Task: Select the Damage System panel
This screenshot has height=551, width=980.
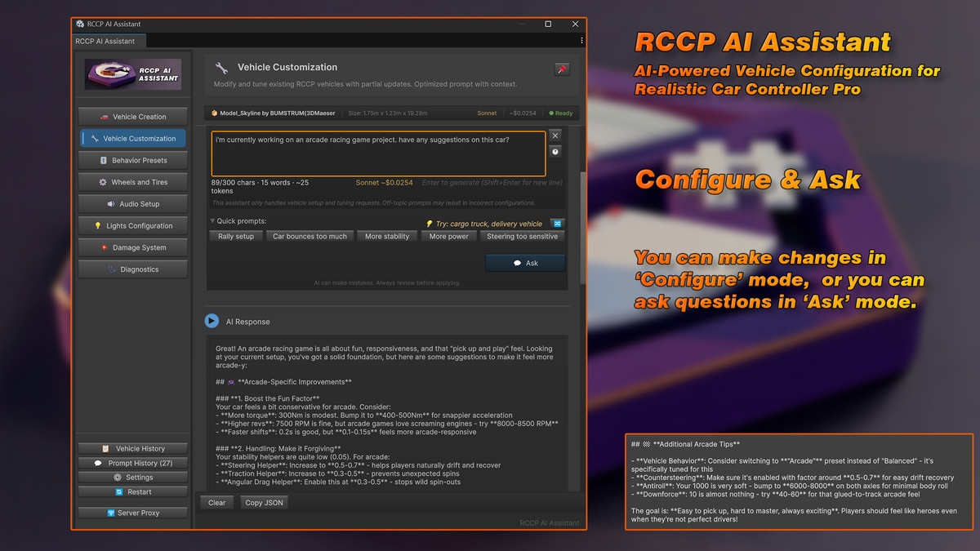Action: point(132,247)
